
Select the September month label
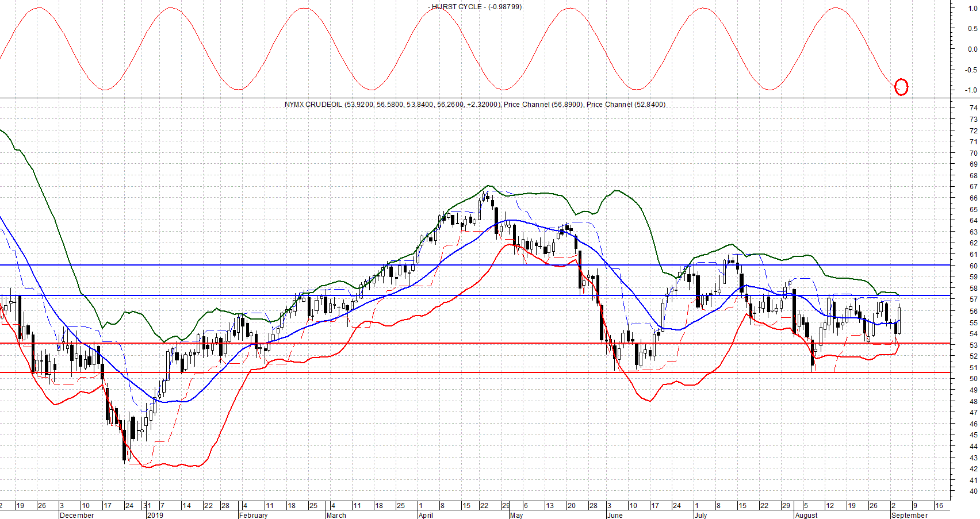[909, 515]
